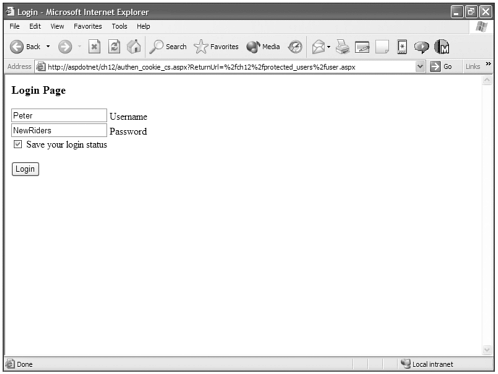
Task: Click the Done status page icon
Action: (10, 364)
